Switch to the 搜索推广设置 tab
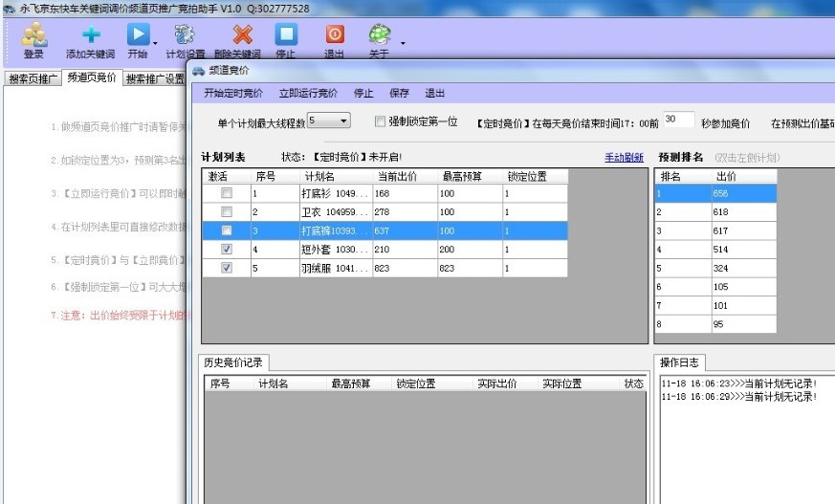Viewport: 835px width, 504px height. [155, 78]
